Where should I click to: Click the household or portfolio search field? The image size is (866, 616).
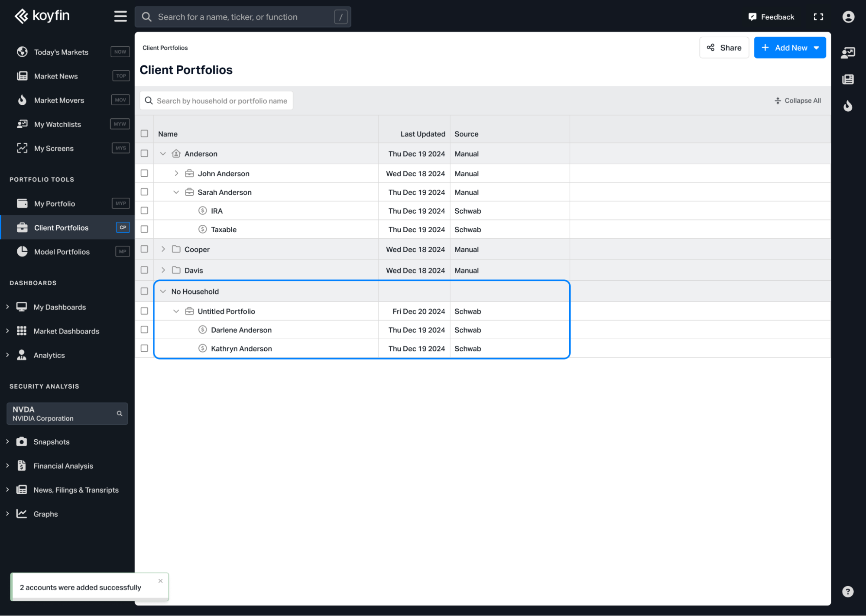(221, 101)
